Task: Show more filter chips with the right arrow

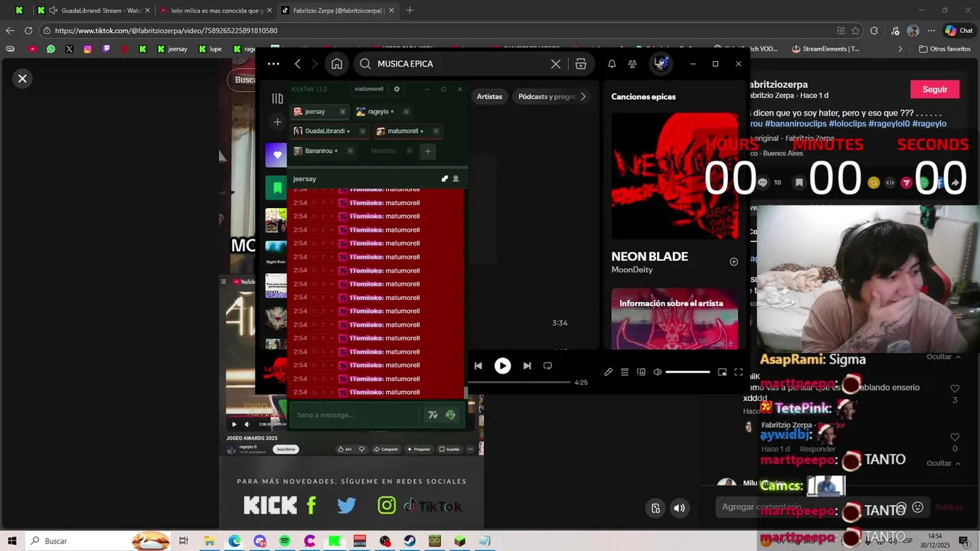Action: pos(583,96)
